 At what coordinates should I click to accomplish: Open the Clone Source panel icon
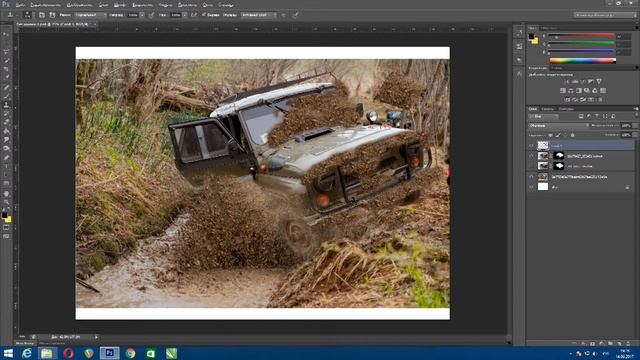pyautogui.click(x=52, y=15)
